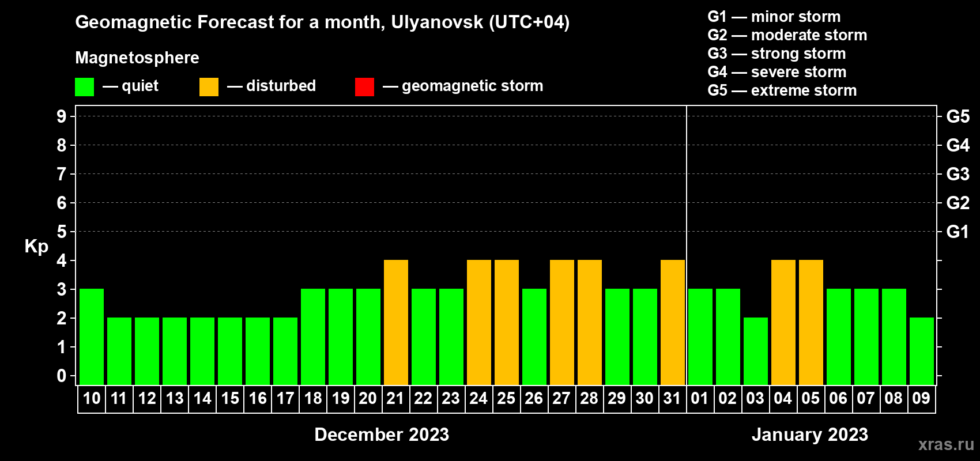Click the date label 01
980x461 pixels.
click(x=700, y=399)
